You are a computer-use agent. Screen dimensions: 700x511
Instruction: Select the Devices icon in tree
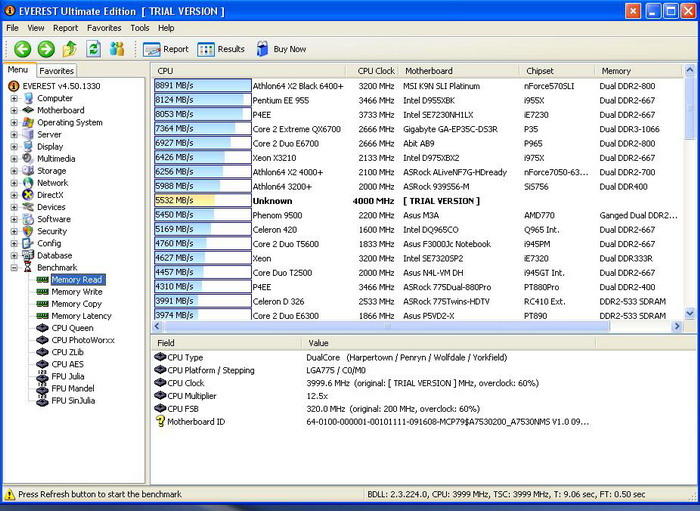coord(28,207)
